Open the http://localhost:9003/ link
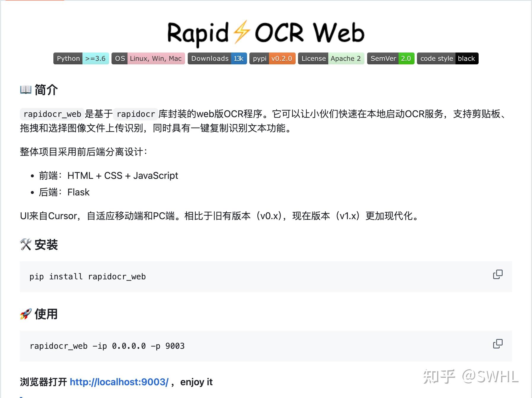 119,382
